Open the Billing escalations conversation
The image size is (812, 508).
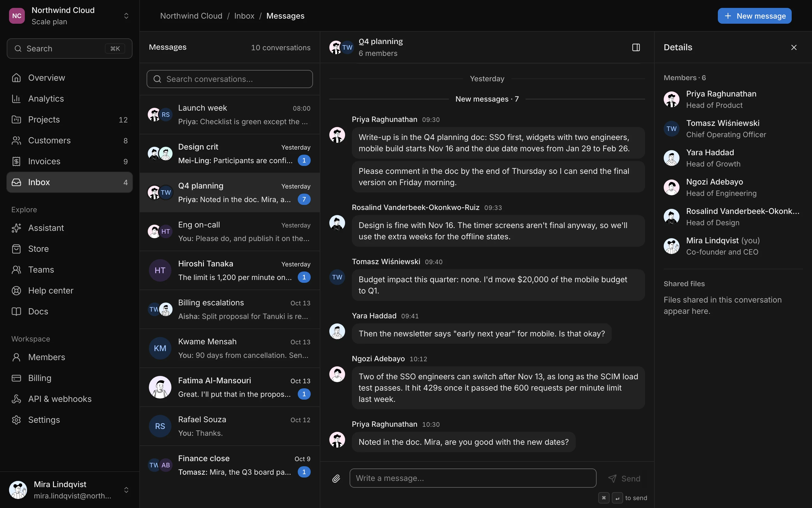point(230,309)
